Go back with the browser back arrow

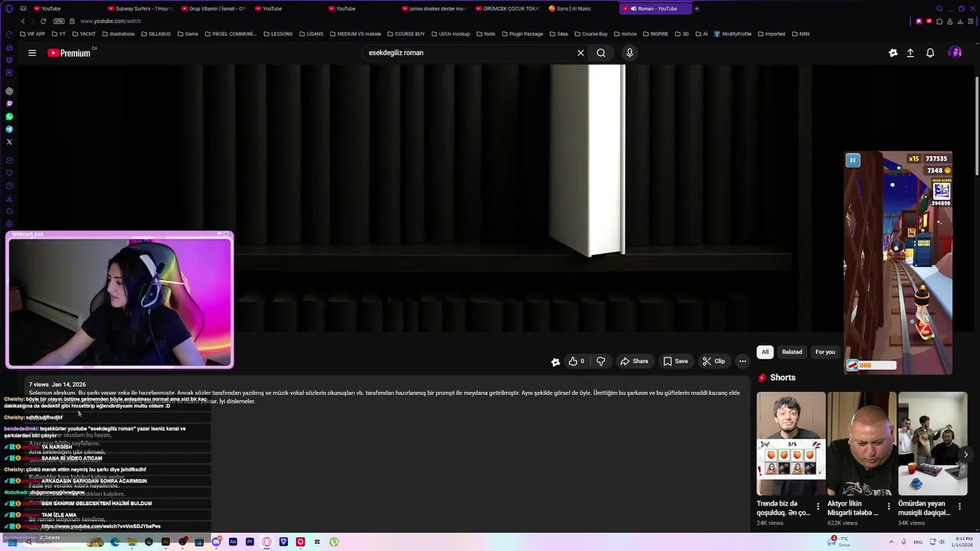23,21
